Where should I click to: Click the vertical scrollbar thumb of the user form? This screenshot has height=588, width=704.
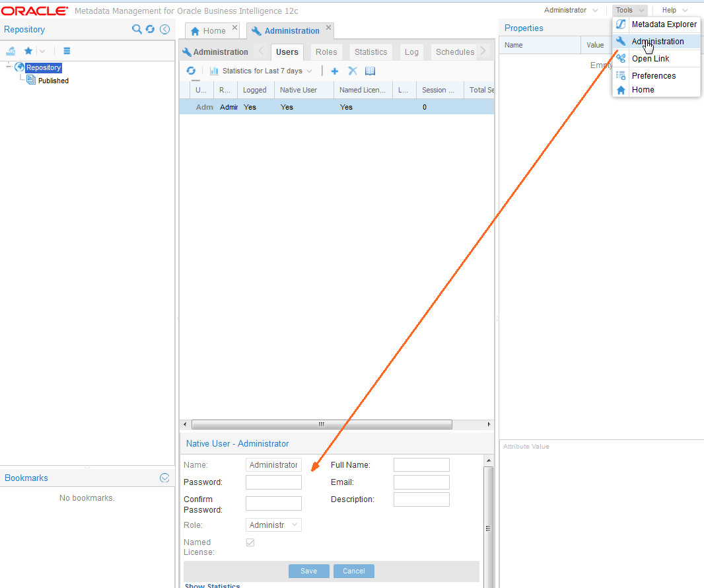click(x=489, y=527)
